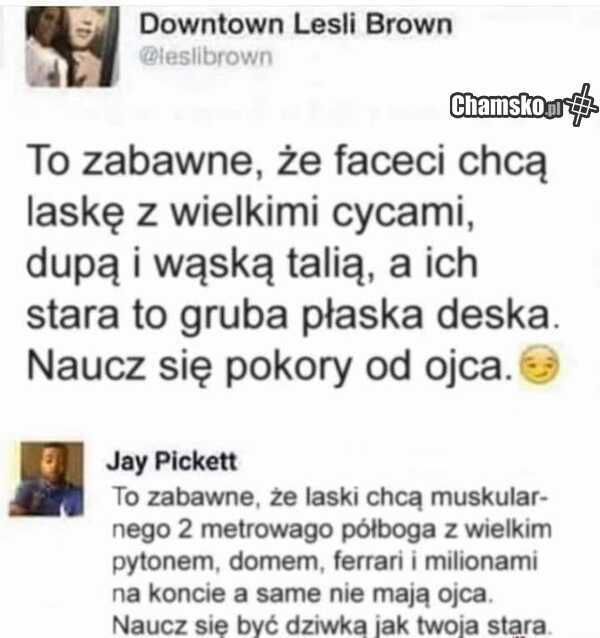Click the Downtown Lesli Brown display name
This screenshot has height=638, width=600.
[x=296, y=24]
